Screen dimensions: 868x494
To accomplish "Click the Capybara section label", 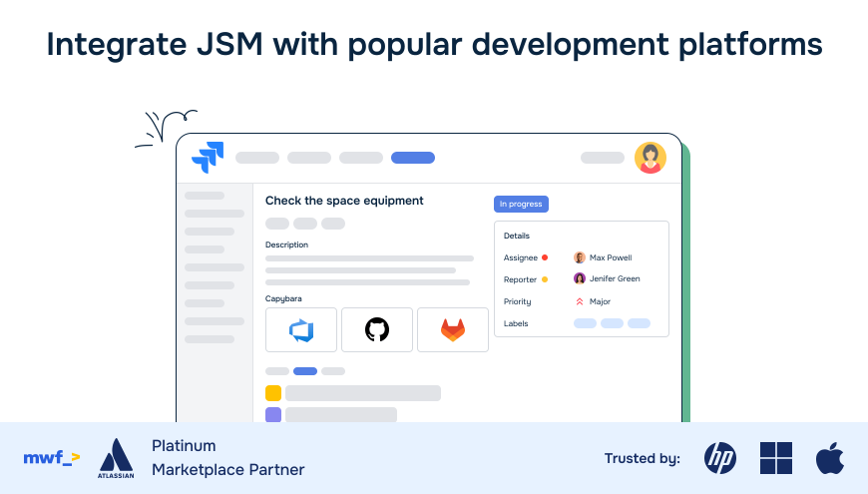I will (283, 298).
